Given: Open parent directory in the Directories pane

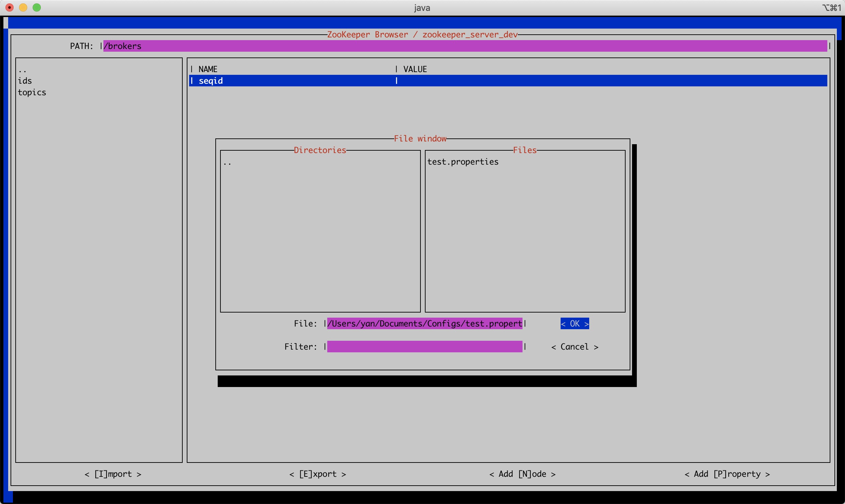Looking at the screenshot, I should 227,163.
